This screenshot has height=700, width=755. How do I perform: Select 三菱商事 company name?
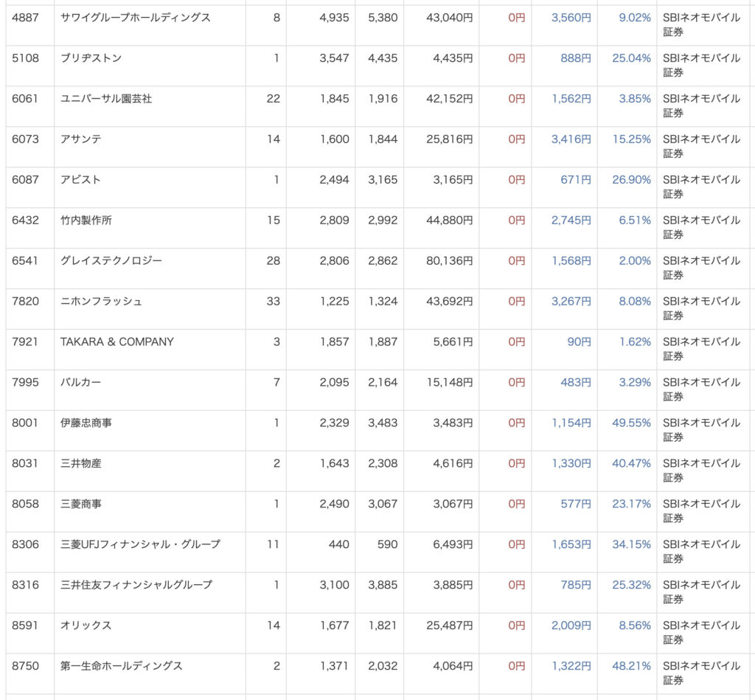[x=81, y=504]
